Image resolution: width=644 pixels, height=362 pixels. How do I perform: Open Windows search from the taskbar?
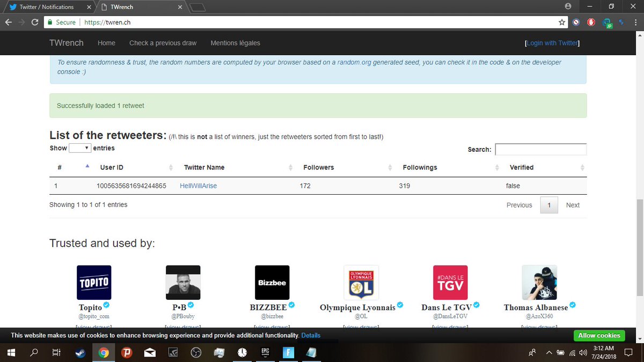[x=34, y=352]
